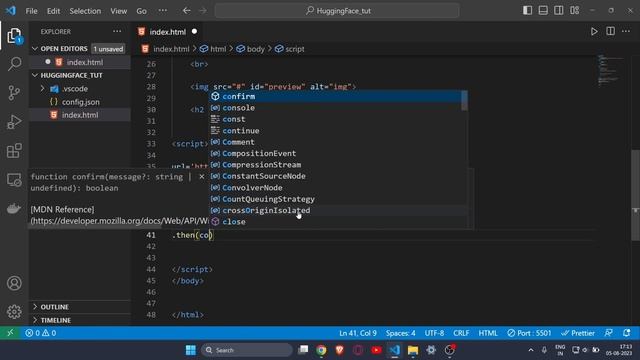The height and width of the screenshot is (360, 640).
Task: Collapse the HUGGINGFACE_TUT folder section
Action: (x=35, y=75)
